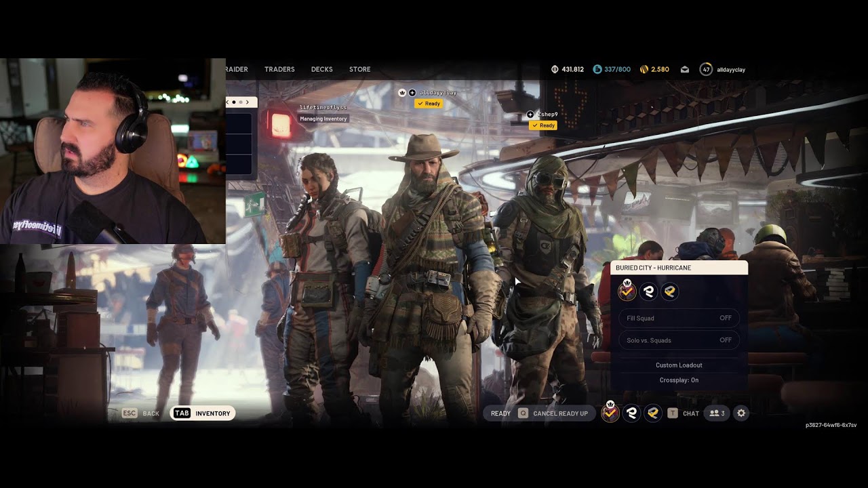Viewport: 868px width, 488px height.
Task: Open the alldayyclay profile name in header
Action: [731, 69]
